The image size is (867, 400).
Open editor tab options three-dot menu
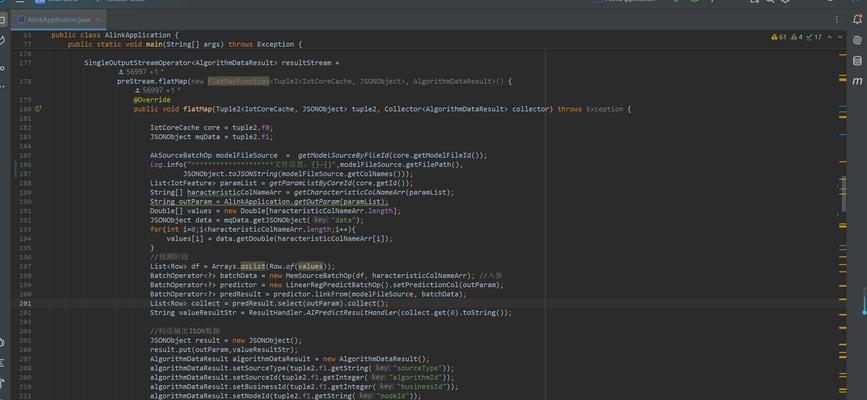[837, 20]
